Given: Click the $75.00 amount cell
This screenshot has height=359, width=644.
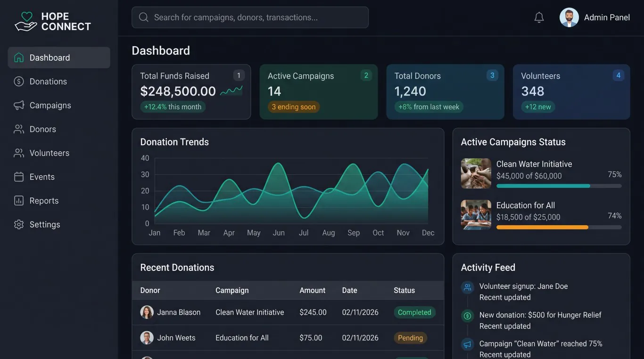Looking at the screenshot, I should (311, 338).
